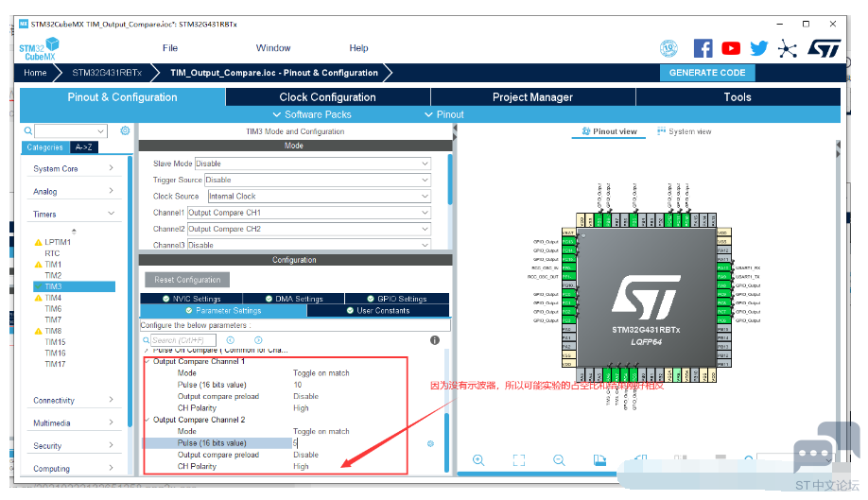Click the STM32G431RBTx chip graphic

(646, 298)
